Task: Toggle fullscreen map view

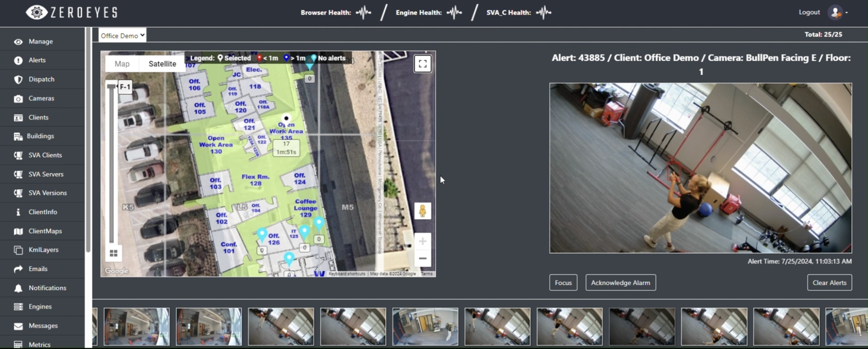Action: [x=423, y=64]
